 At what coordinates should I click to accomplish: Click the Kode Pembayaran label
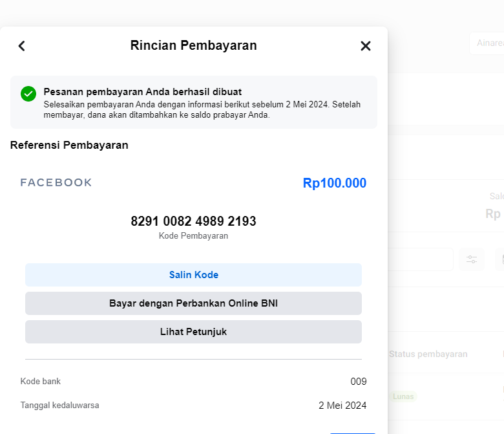[x=193, y=236]
